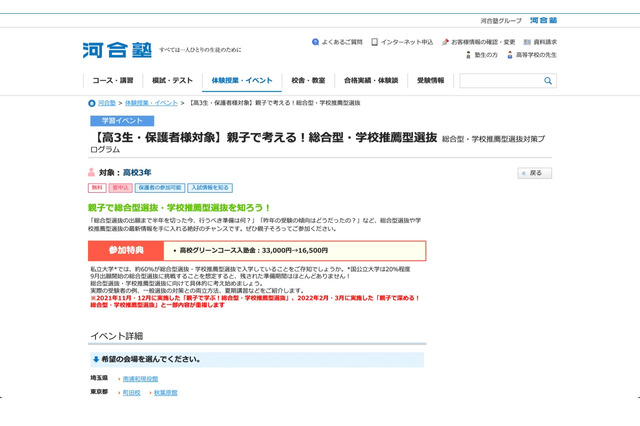Click the brochure icon beside 資料請求
The height and width of the screenshot is (426, 640).
(527, 42)
